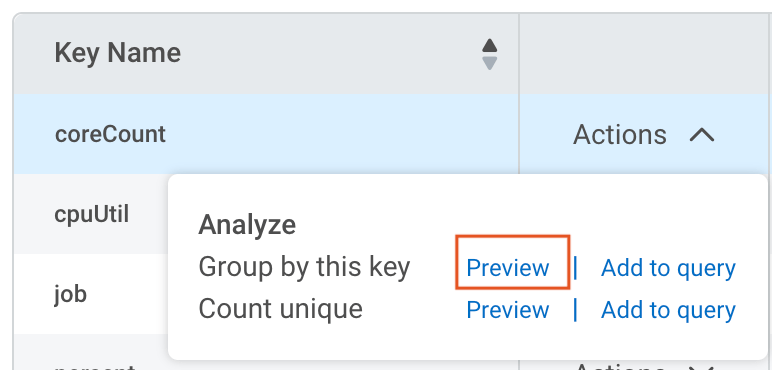Add Count unique to query
Image resolution: width=772 pixels, height=370 pixels.
point(668,310)
